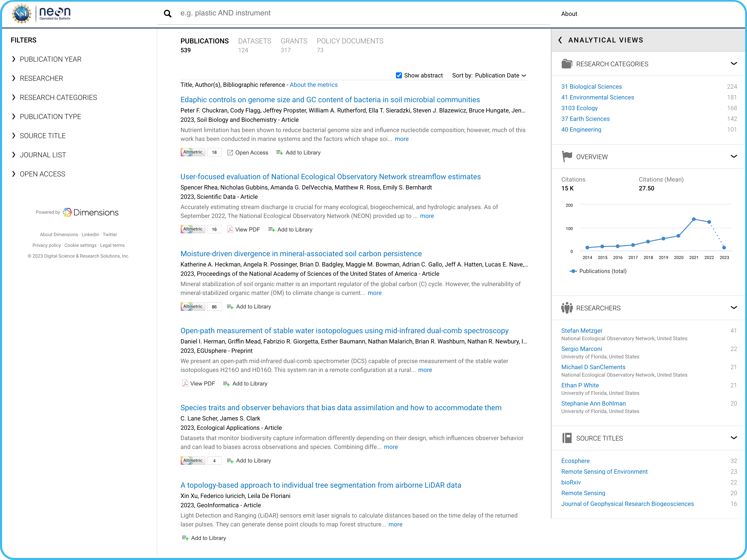
Task: Click the search magnifier icon
Action: [x=168, y=14]
